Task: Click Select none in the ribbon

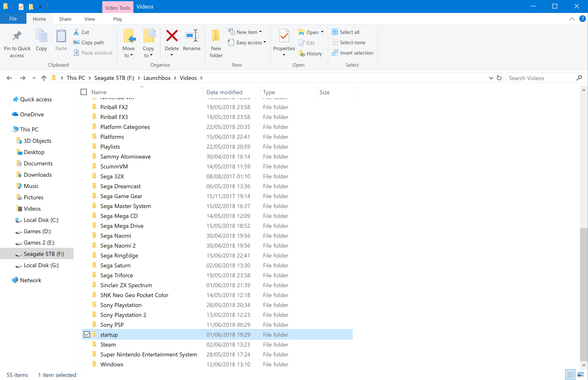Action: (349, 42)
